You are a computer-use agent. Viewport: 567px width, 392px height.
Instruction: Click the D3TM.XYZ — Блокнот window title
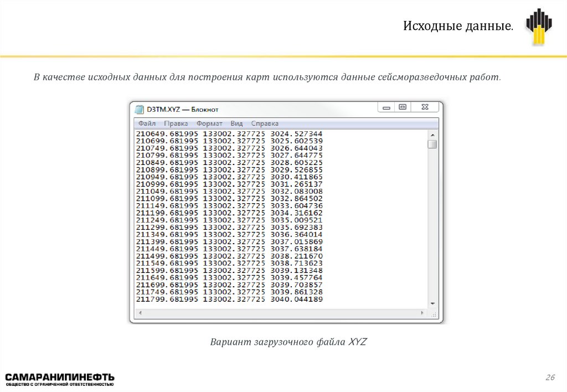(x=182, y=109)
